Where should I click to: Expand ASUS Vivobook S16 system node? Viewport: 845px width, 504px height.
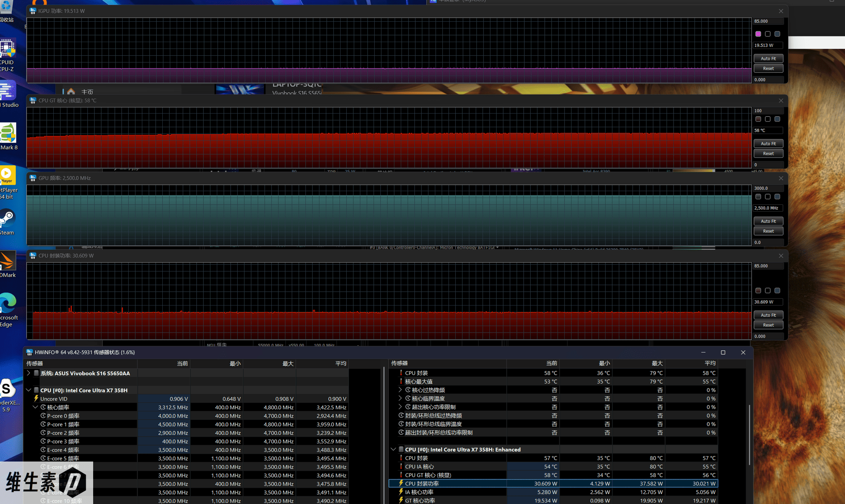click(x=29, y=373)
